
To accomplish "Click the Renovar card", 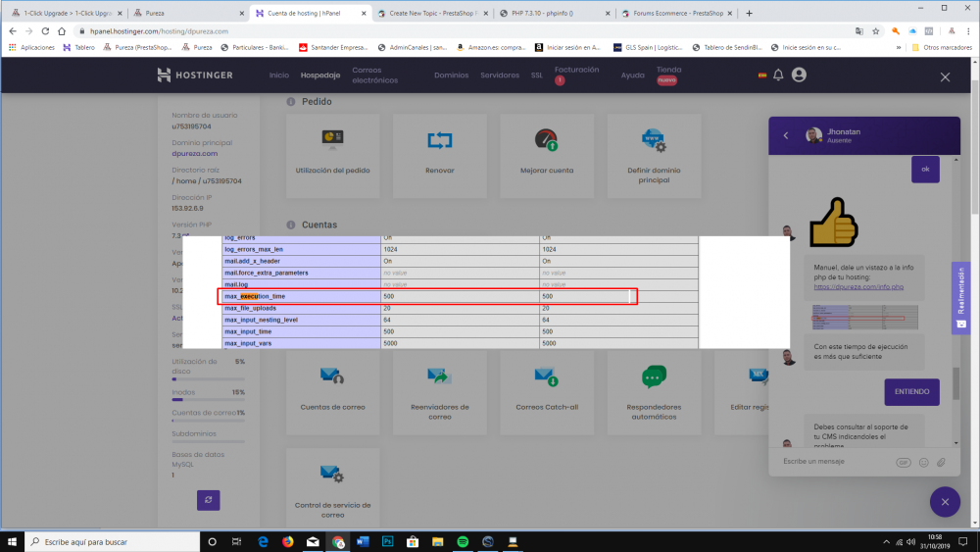I will click(x=439, y=156).
